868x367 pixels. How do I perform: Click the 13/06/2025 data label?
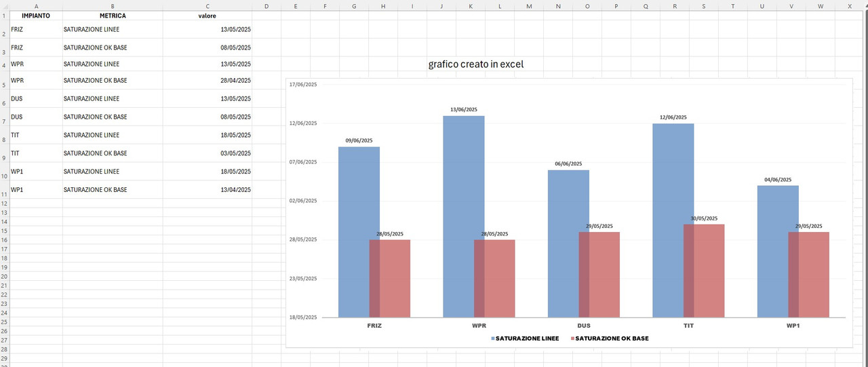click(464, 109)
